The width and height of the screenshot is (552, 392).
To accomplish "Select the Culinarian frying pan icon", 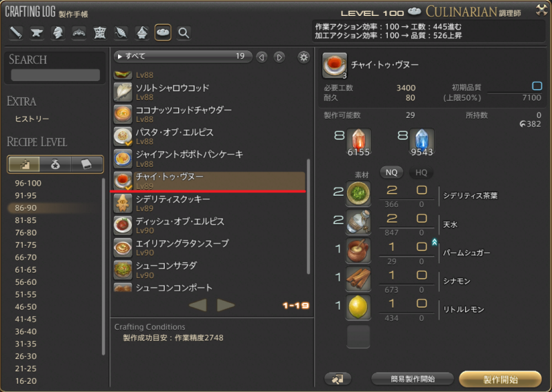I will pyautogui.click(x=163, y=32).
